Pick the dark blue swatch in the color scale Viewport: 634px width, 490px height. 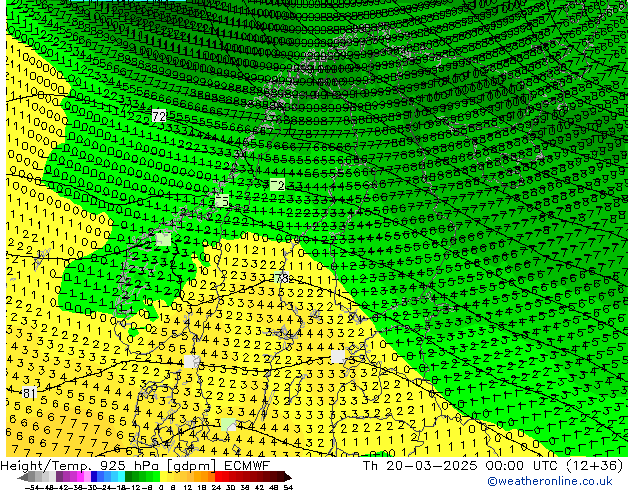[x=94, y=477]
